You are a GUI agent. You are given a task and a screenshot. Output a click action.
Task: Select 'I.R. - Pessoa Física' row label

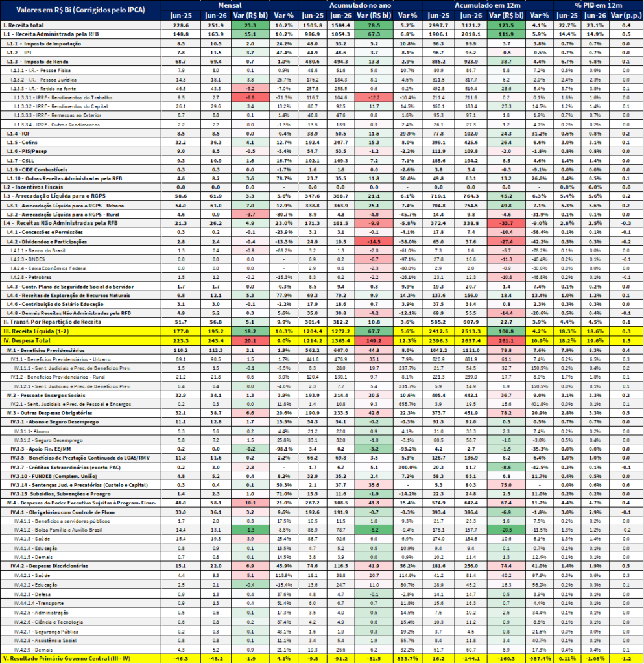point(41,70)
